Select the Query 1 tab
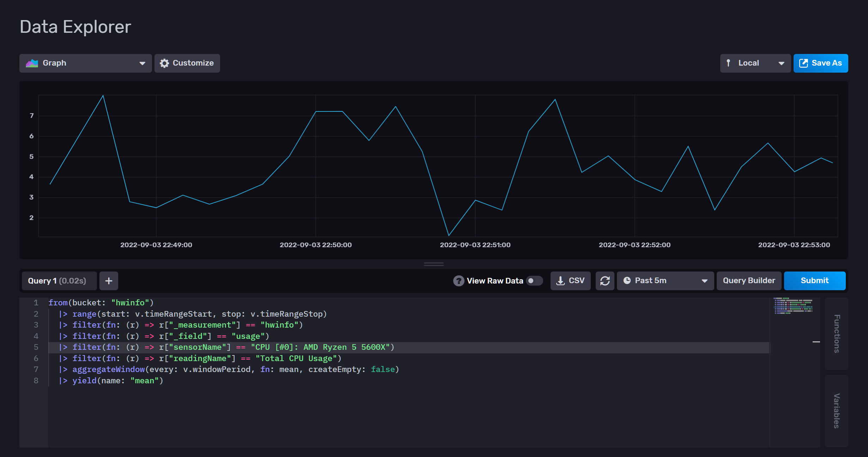 59,281
